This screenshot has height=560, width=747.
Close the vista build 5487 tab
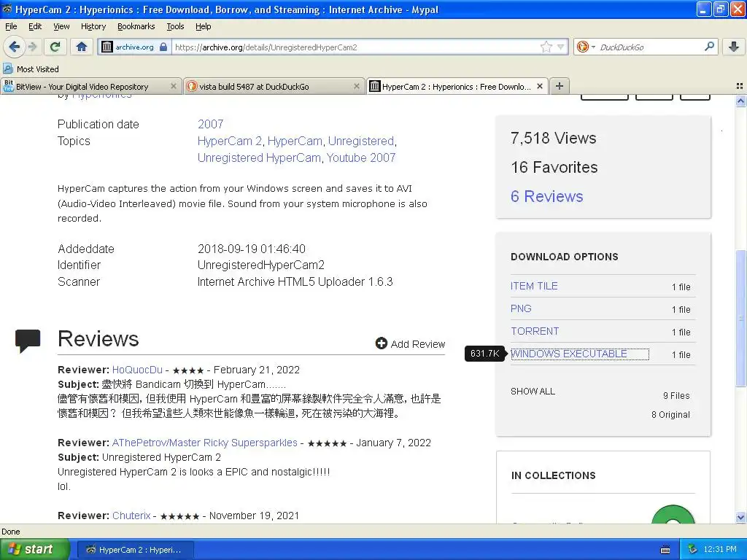coord(356,86)
